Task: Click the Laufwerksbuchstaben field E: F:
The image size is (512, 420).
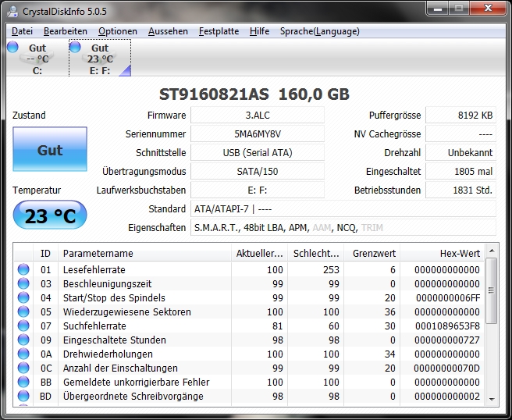Action: (x=258, y=190)
